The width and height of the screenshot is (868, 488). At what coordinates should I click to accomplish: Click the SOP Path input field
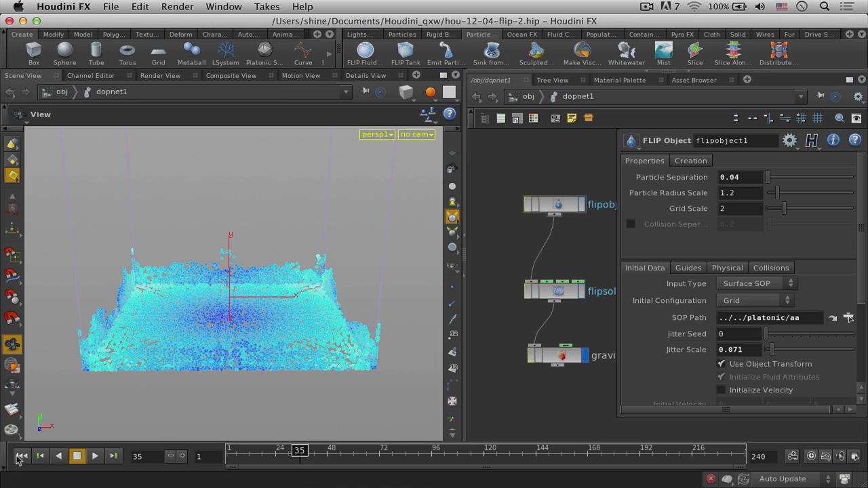[x=771, y=317]
